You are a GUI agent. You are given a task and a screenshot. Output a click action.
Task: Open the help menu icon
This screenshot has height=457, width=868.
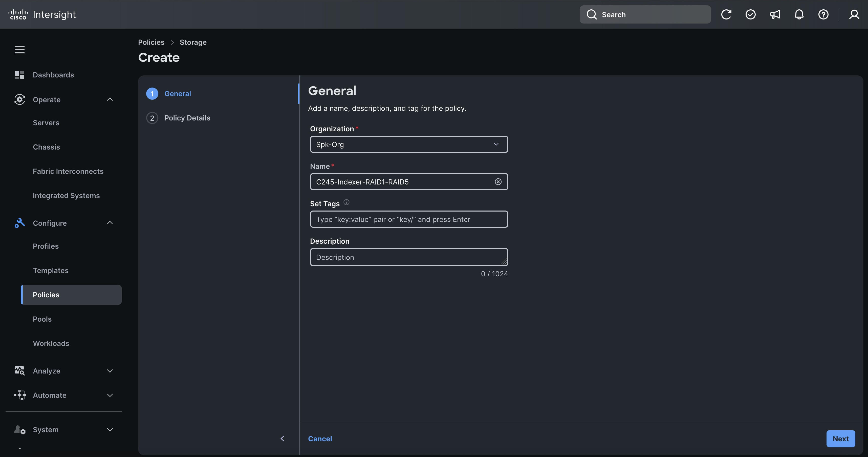[x=823, y=14]
